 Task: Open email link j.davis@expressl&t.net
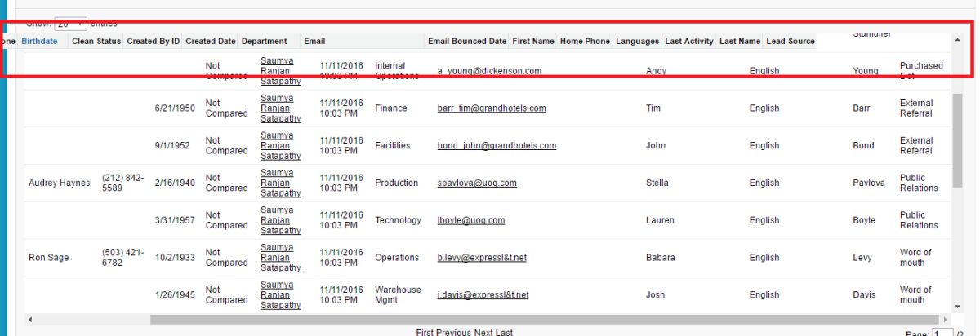tap(483, 295)
